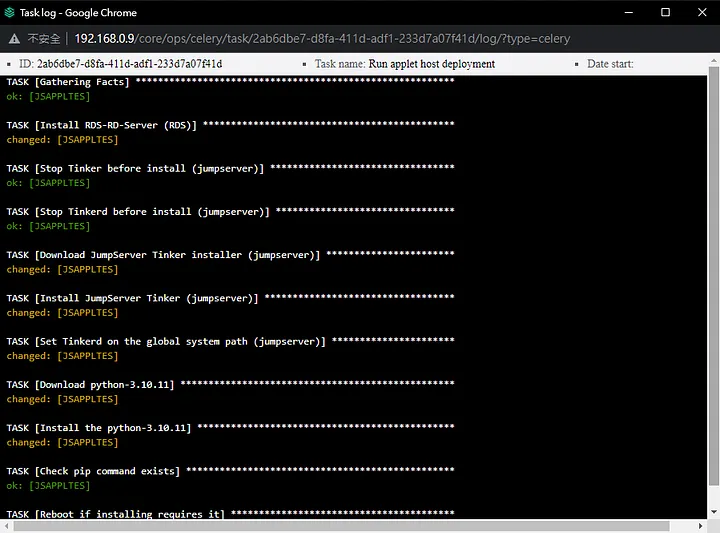Viewport: 720px width, 533px height.
Task: Click 'Set Tinkerd on the global system path' line
Action: coord(230,341)
